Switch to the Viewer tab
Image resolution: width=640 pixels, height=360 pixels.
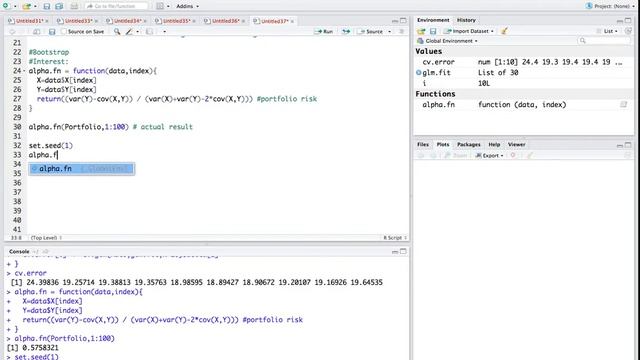tap(517, 144)
